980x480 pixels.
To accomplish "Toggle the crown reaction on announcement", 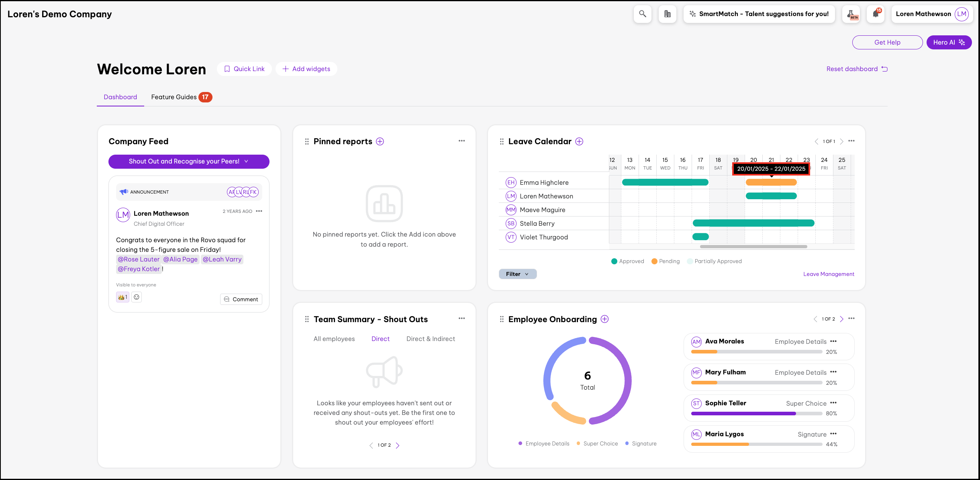I will pyautogui.click(x=122, y=297).
